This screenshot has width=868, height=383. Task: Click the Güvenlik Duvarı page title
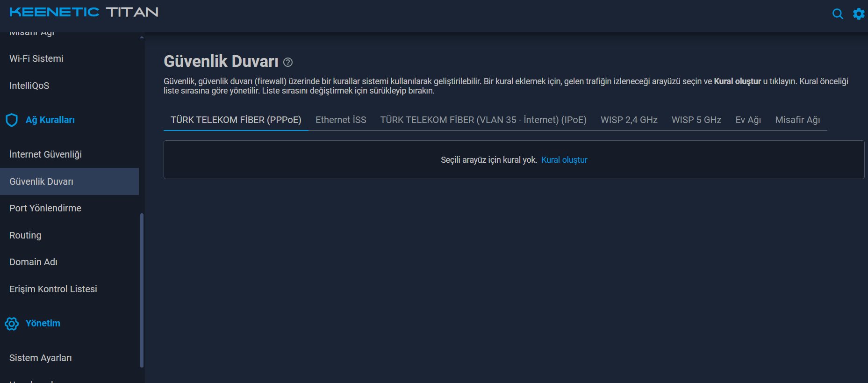click(x=221, y=61)
